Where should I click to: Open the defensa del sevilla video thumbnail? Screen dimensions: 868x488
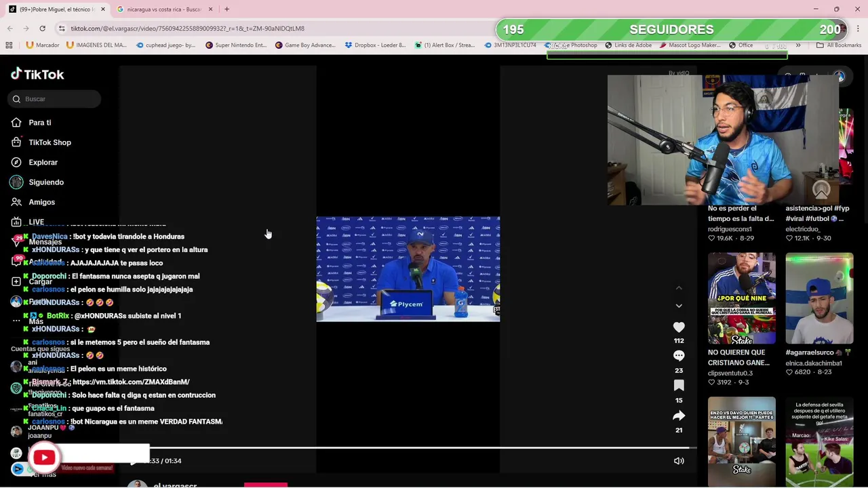(x=819, y=442)
